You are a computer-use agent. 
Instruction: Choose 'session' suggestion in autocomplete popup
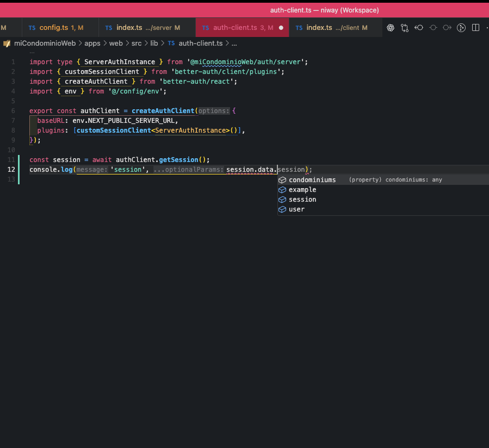click(x=302, y=200)
